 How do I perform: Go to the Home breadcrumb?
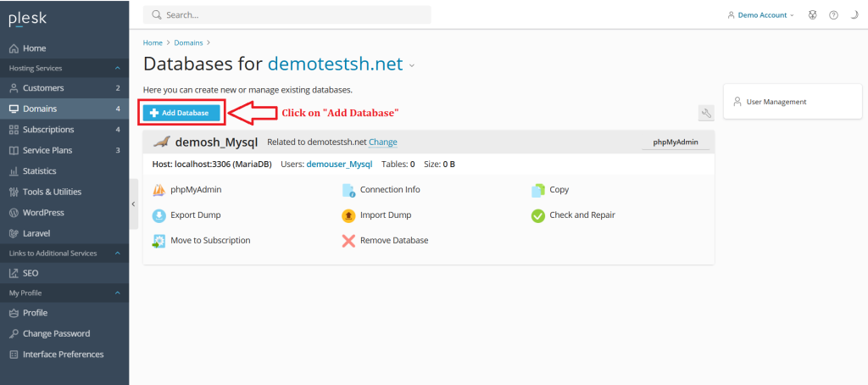pos(153,42)
